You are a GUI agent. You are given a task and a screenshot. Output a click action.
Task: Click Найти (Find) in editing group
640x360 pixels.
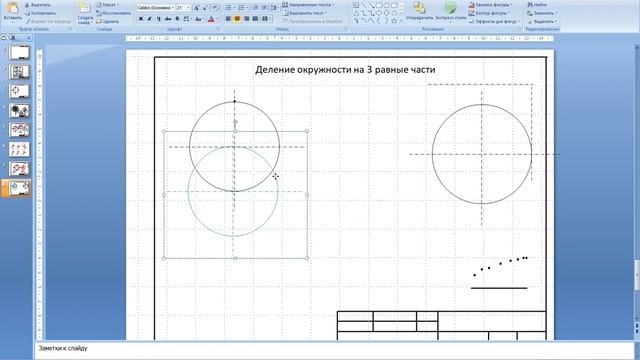(537, 5)
